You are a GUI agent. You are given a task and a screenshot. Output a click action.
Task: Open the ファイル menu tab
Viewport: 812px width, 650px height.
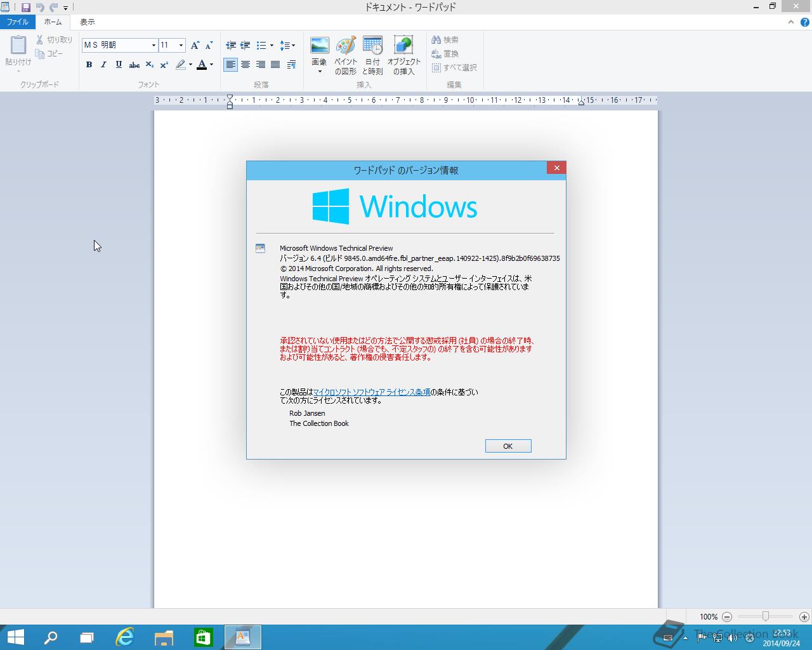click(18, 22)
